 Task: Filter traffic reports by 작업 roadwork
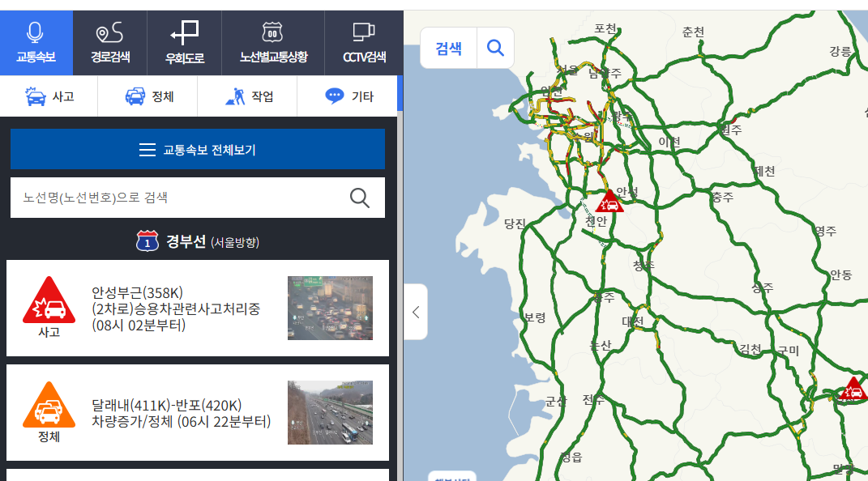tap(247, 96)
